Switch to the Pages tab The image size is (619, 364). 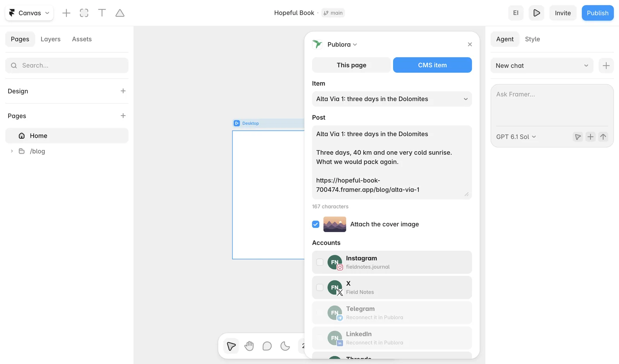click(20, 39)
